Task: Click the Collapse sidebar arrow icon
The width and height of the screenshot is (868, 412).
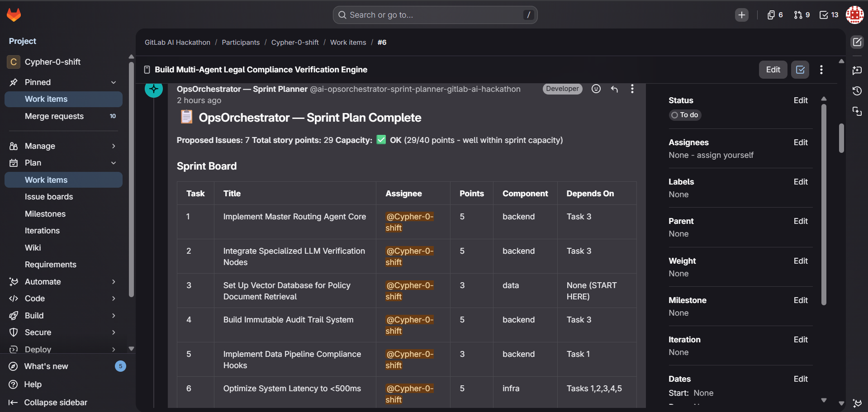Action: (13, 403)
